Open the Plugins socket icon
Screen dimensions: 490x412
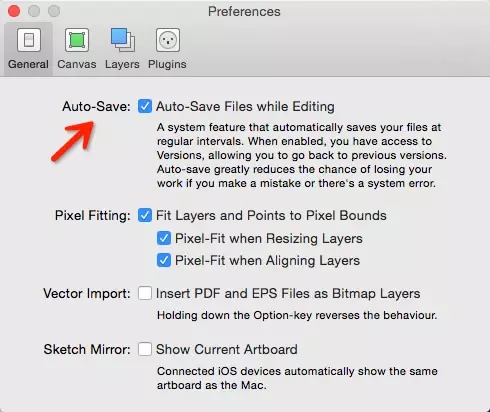168,40
